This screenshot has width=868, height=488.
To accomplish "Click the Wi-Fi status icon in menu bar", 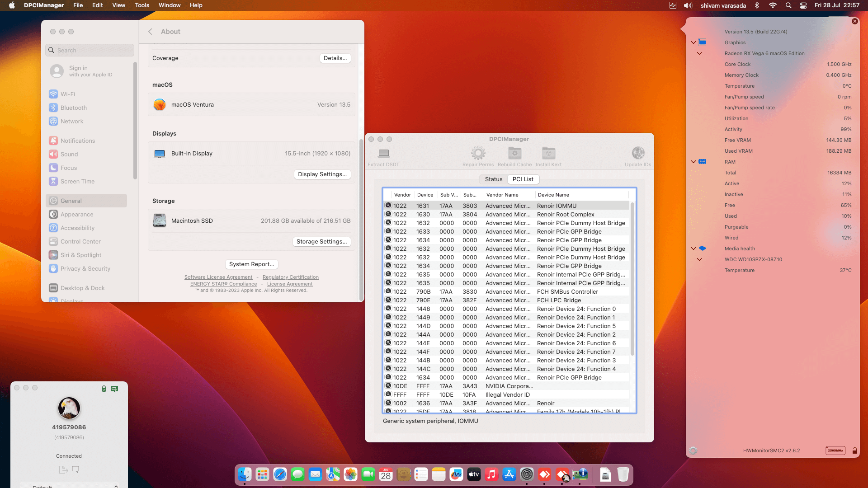I will (773, 5).
